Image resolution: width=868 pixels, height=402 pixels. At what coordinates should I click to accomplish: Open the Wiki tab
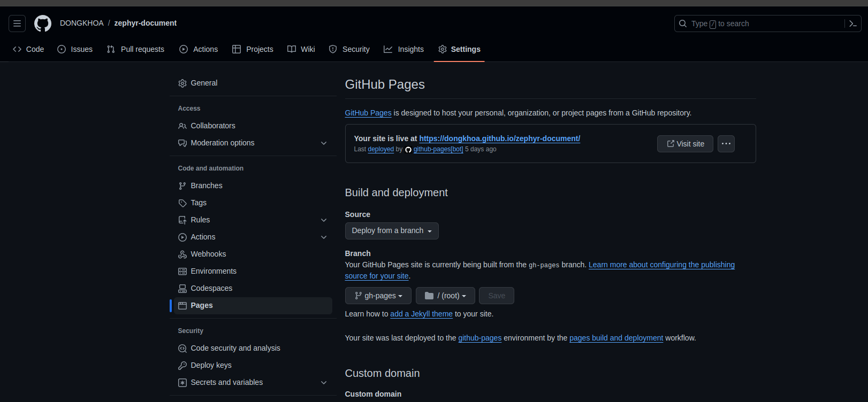click(301, 49)
